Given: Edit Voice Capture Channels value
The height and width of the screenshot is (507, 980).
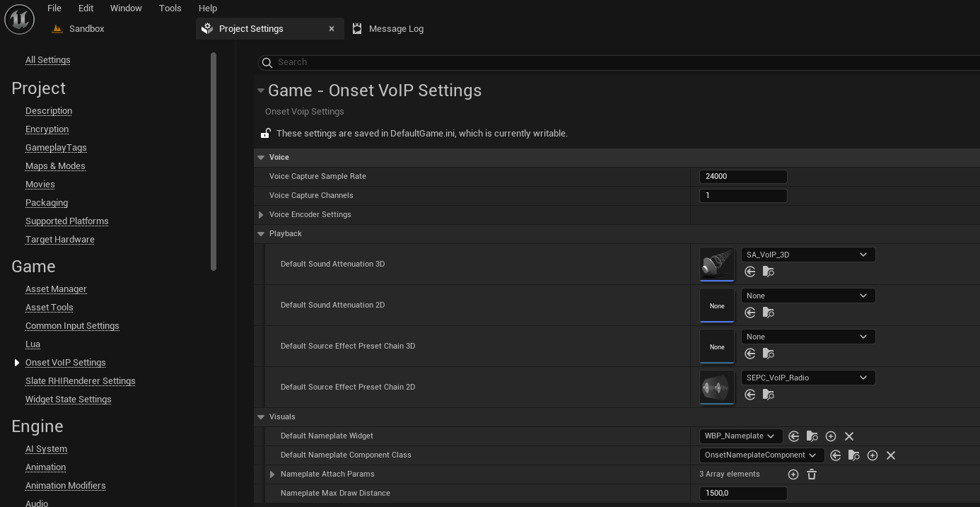Looking at the screenshot, I should click(x=743, y=196).
